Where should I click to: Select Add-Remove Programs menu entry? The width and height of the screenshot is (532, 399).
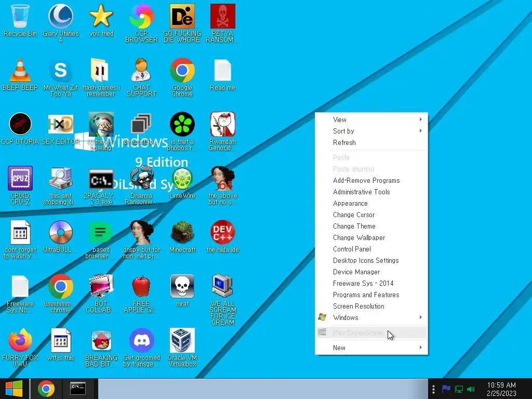point(371,180)
